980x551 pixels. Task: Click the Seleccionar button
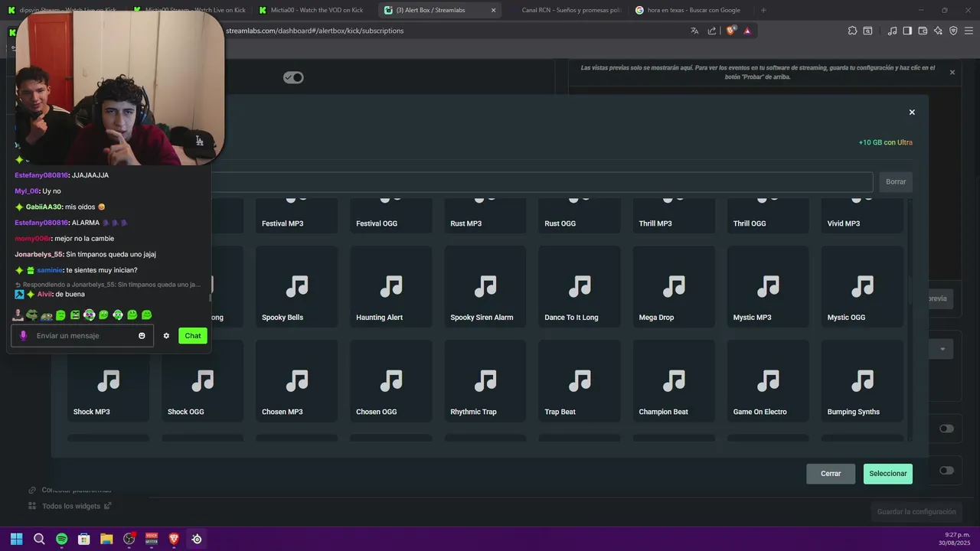click(887, 474)
